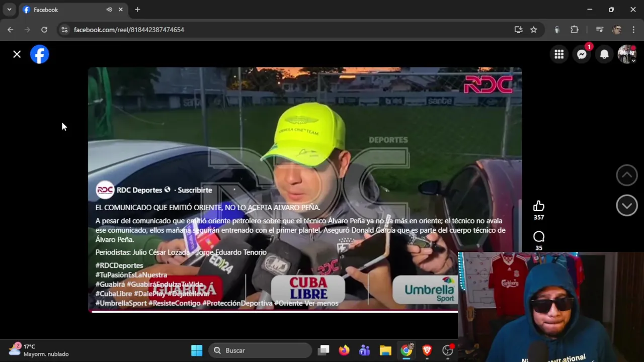This screenshot has height=362, width=644.
Task: Open RDC Deportes page avatar
Action: click(x=105, y=190)
